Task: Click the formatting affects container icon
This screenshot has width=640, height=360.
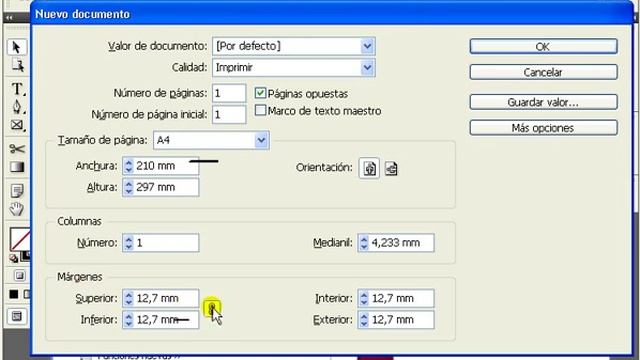Action: (20, 276)
